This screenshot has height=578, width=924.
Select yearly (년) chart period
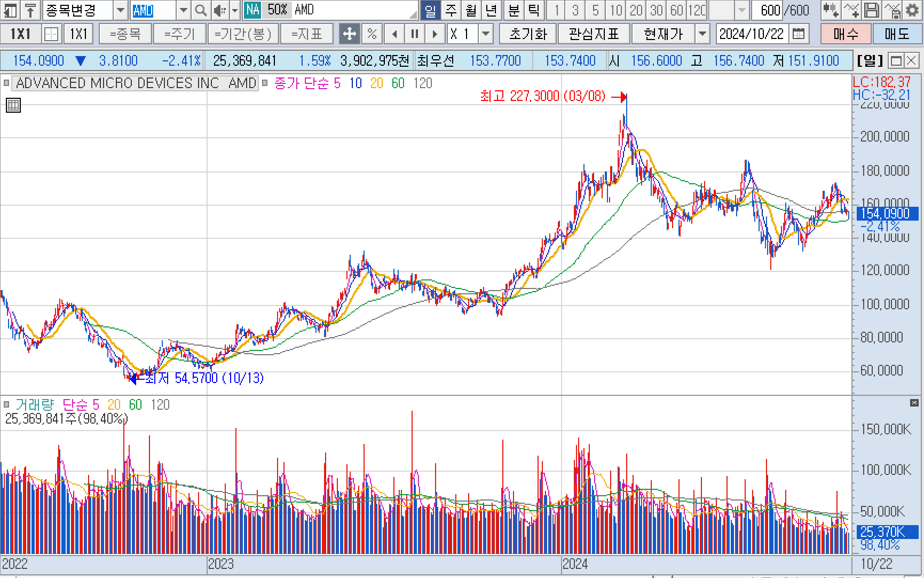point(492,10)
